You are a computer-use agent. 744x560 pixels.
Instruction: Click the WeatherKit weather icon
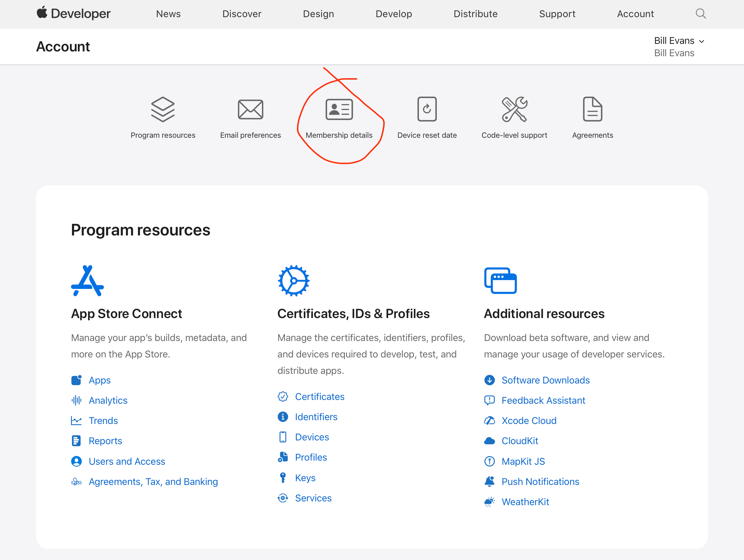(x=490, y=502)
